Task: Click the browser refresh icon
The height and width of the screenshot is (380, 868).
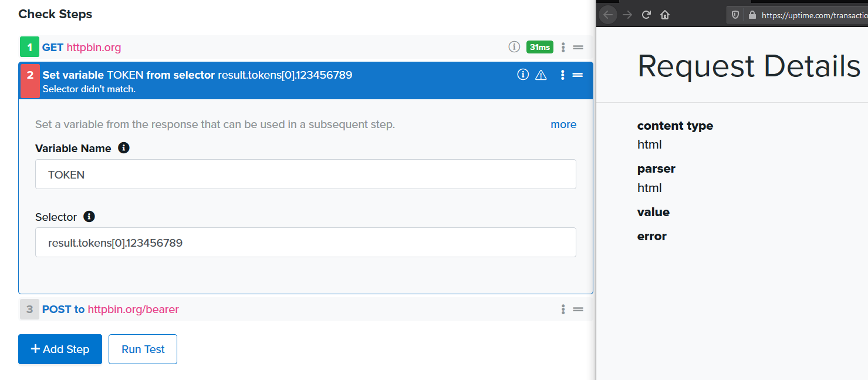Action: 646,14
